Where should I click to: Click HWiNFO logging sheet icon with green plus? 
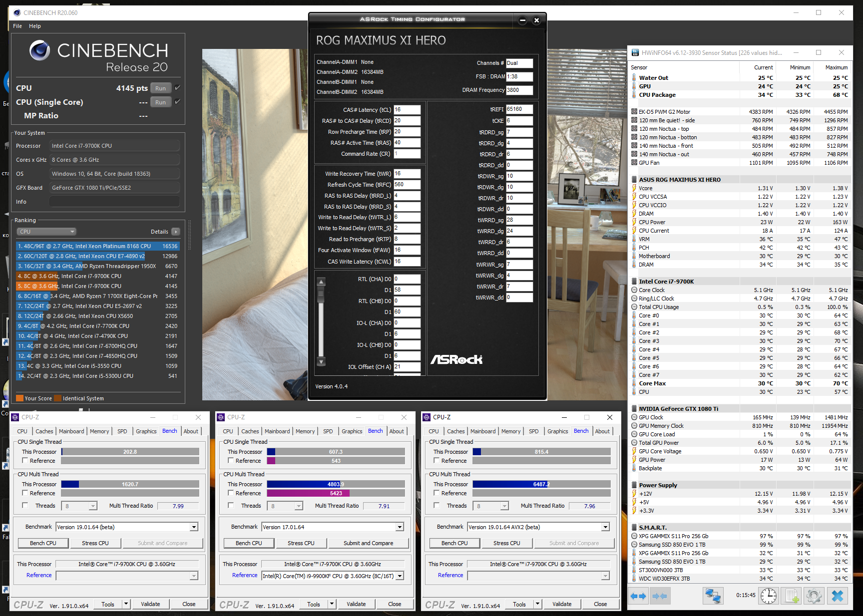(x=792, y=596)
